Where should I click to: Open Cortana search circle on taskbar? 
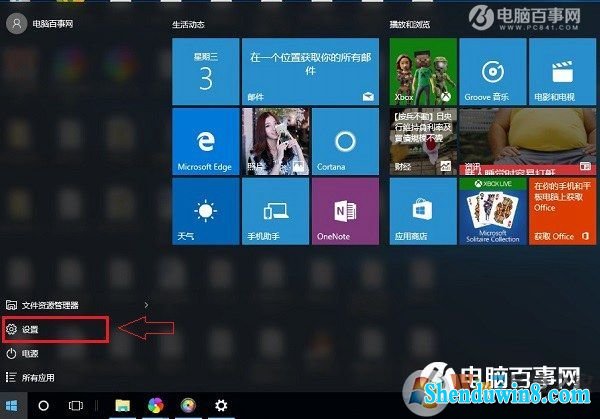(44, 405)
